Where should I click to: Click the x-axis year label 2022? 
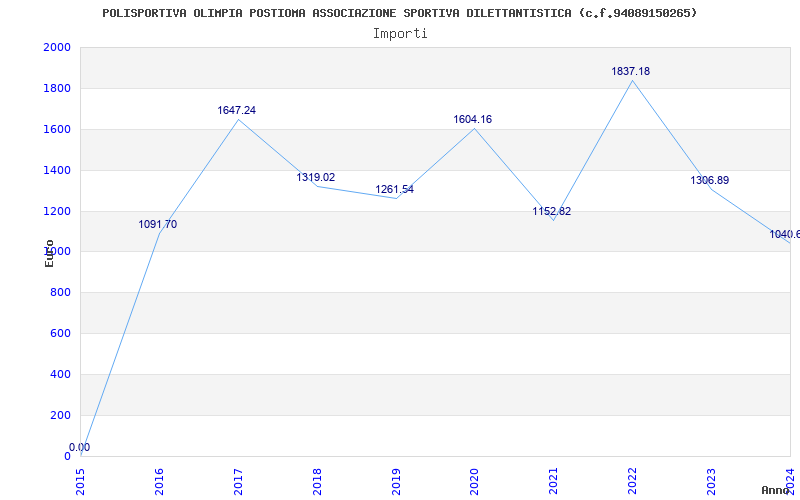coord(633,482)
